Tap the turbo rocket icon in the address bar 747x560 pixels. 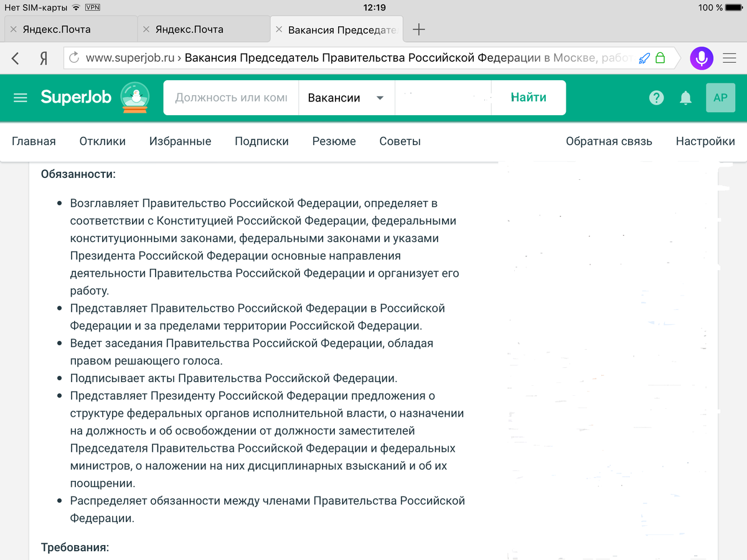pyautogui.click(x=644, y=58)
